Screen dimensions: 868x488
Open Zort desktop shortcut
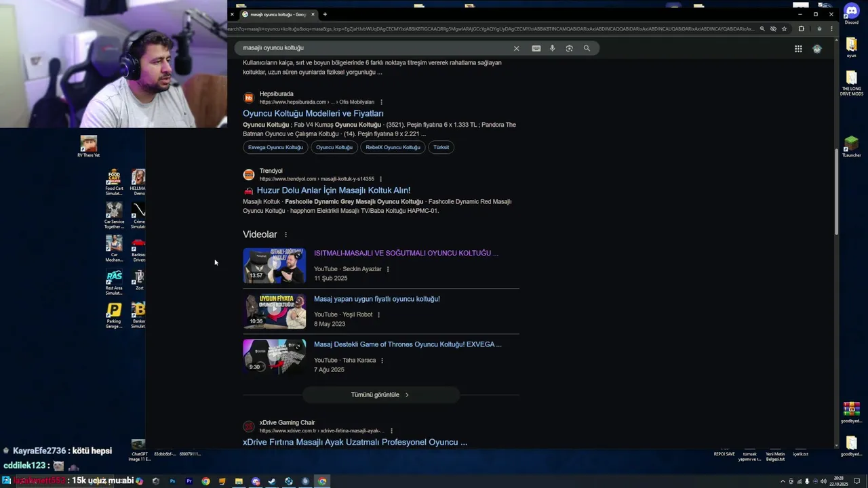pos(139,280)
